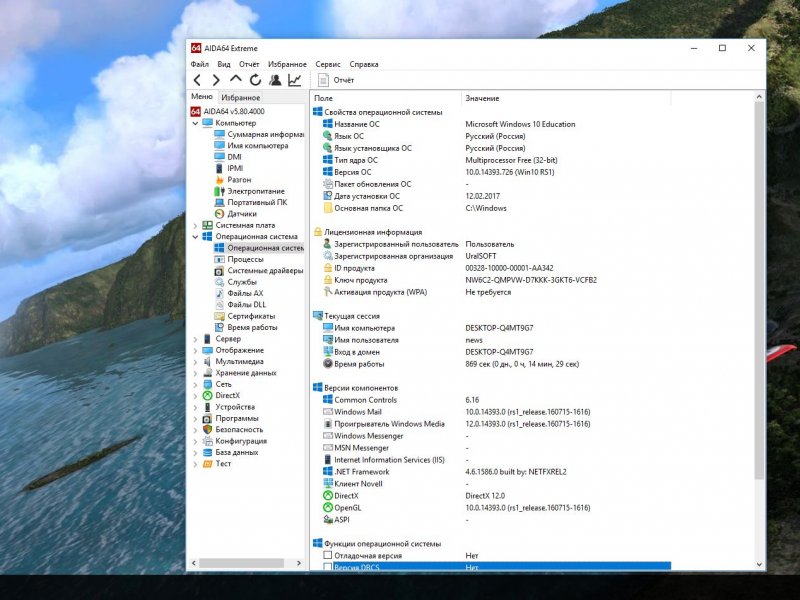Open the Сервис menu

tap(328, 64)
